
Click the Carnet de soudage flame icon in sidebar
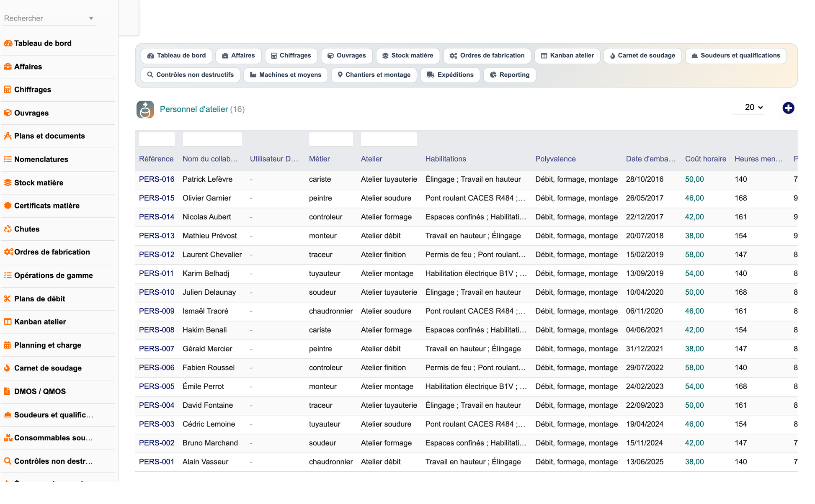click(8, 368)
